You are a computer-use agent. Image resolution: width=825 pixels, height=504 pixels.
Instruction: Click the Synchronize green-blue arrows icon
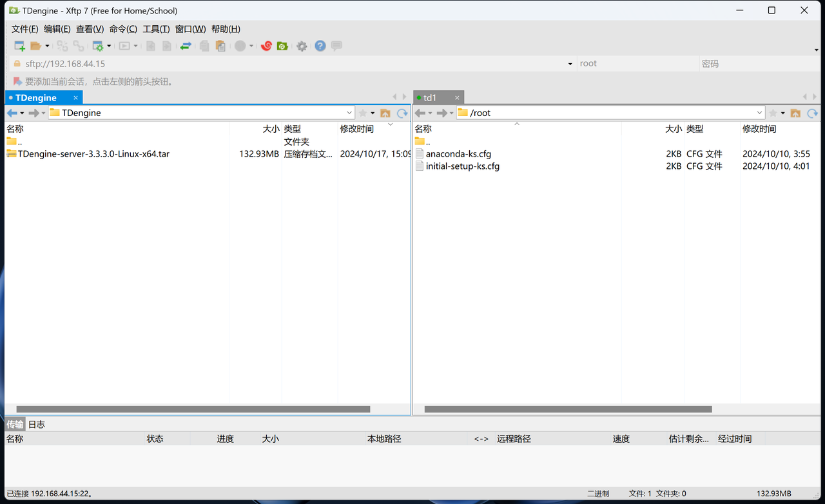186,46
